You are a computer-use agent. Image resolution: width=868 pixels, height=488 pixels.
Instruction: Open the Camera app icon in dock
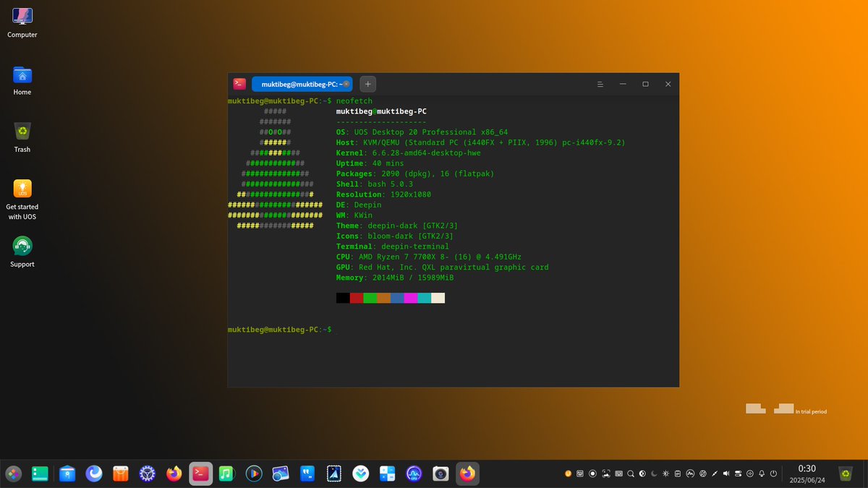[x=441, y=474]
